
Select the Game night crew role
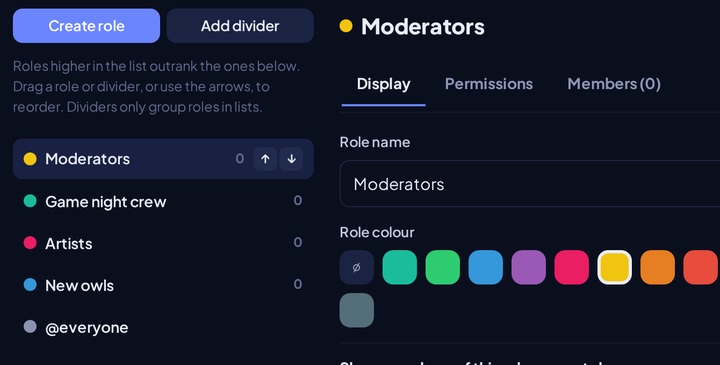point(163,201)
